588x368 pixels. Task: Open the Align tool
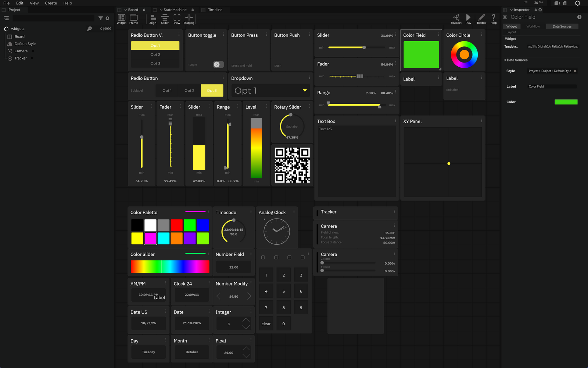coord(153,18)
